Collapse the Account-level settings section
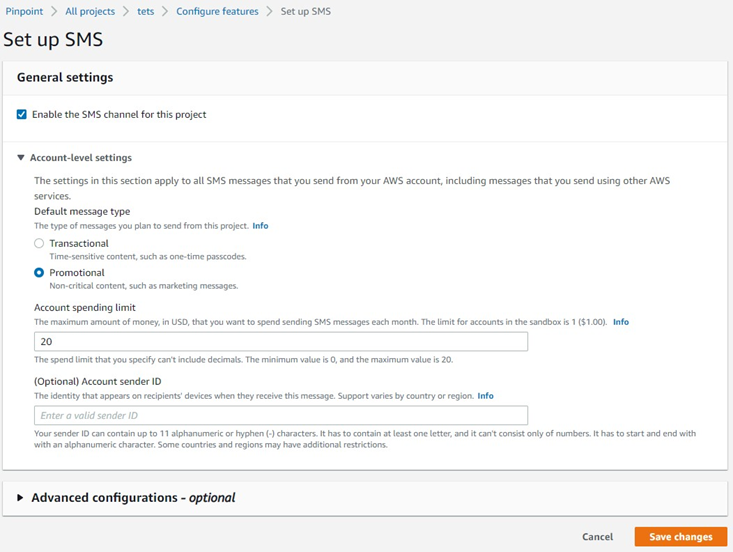The width and height of the screenshot is (733, 552). tap(80, 158)
